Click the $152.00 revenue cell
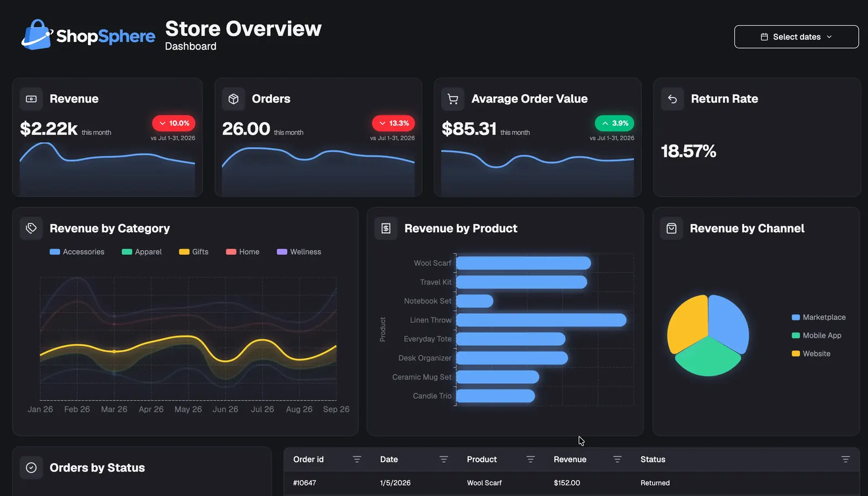This screenshot has width=868, height=496. (x=567, y=483)
